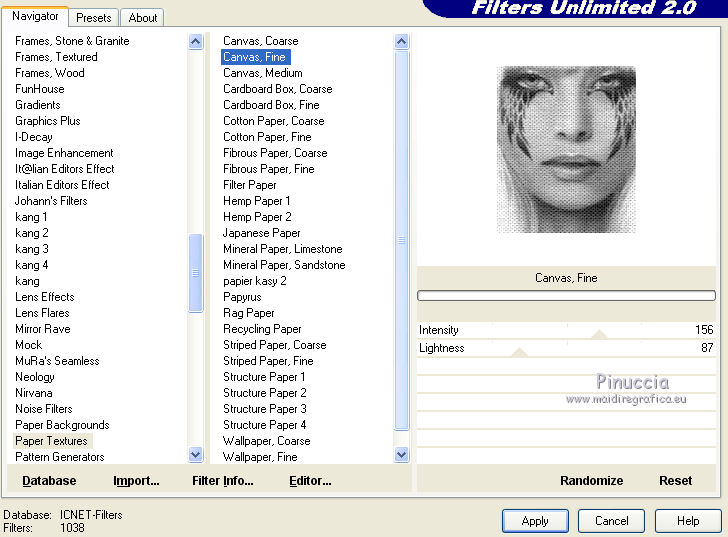Viewport: 728px width, 537px height.
Task: Grab the filter list scrollbar thumb
Action: 402,240
